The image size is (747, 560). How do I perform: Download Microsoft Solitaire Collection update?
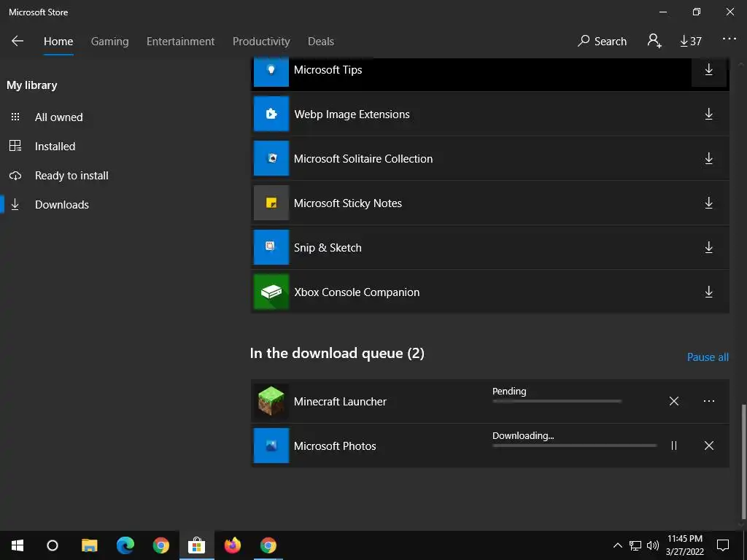point(709,158)
